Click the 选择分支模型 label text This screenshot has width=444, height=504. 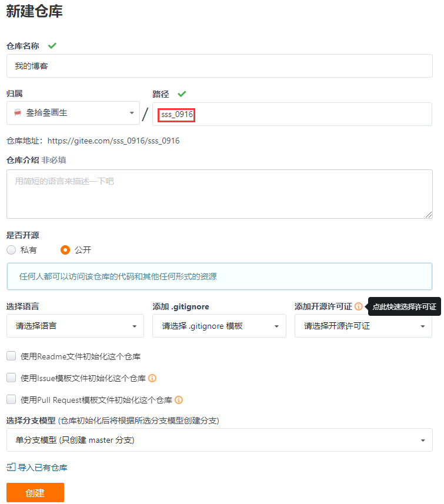[x=31, y=420]
